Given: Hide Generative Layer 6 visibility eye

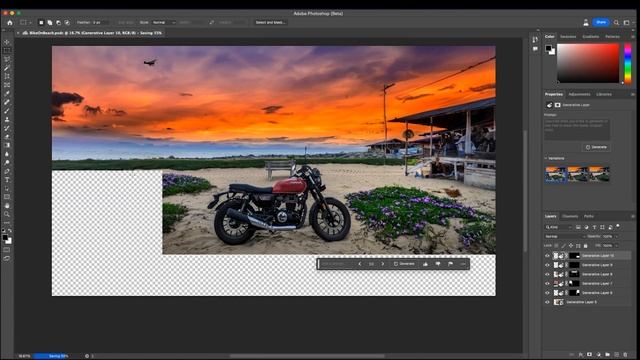Looking at the screenshot, I should 547,293.
